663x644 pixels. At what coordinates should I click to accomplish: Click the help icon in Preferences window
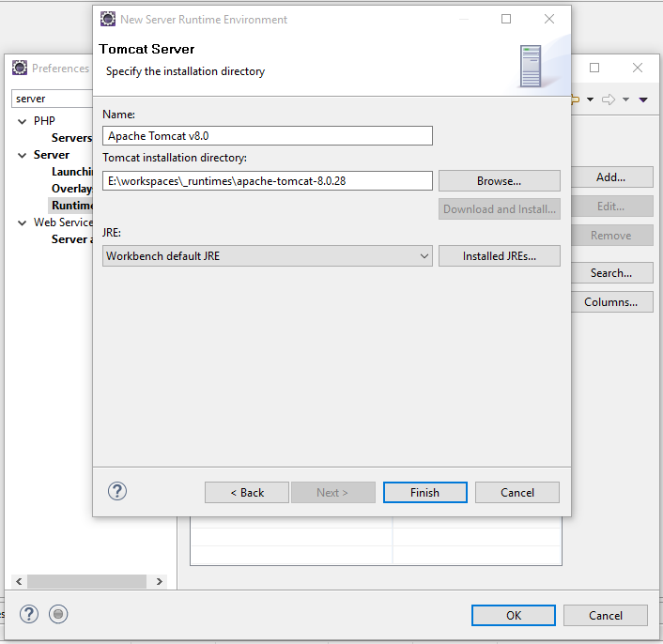tap(29, 614)
